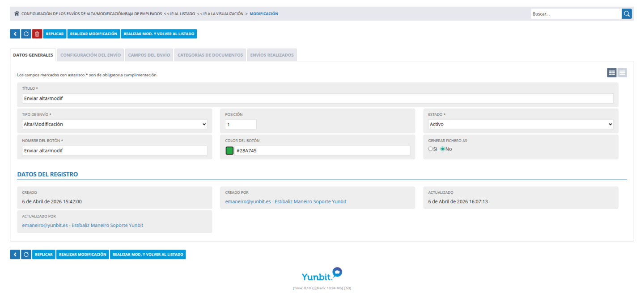Image resolution: width=644 pixels, height=305 pixels.
Task: Click top Realizar Modificación button
Action: [x=93, y=34]
